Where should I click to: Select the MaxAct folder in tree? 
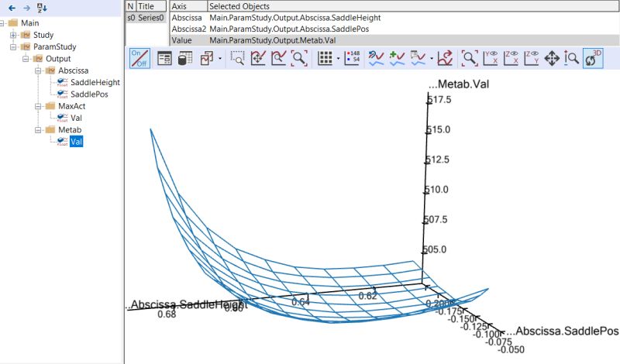pos(71,106)
